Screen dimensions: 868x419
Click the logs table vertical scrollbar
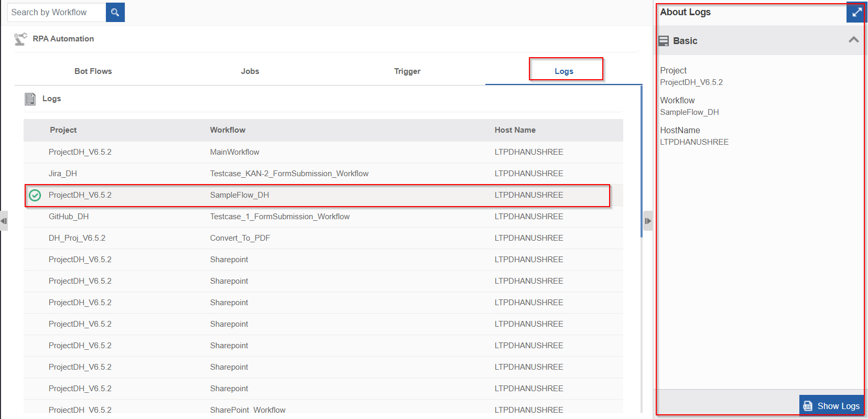pos(641,162)
